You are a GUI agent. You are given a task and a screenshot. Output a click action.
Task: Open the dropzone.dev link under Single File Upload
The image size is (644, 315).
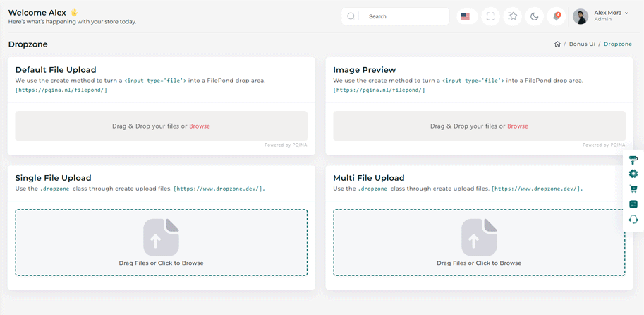(219, 189)
